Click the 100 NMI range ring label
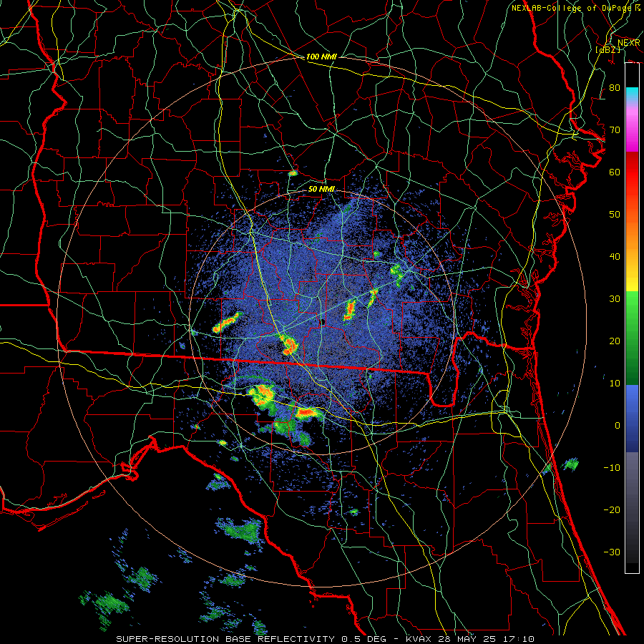The image size is (644, 644). 321,57
